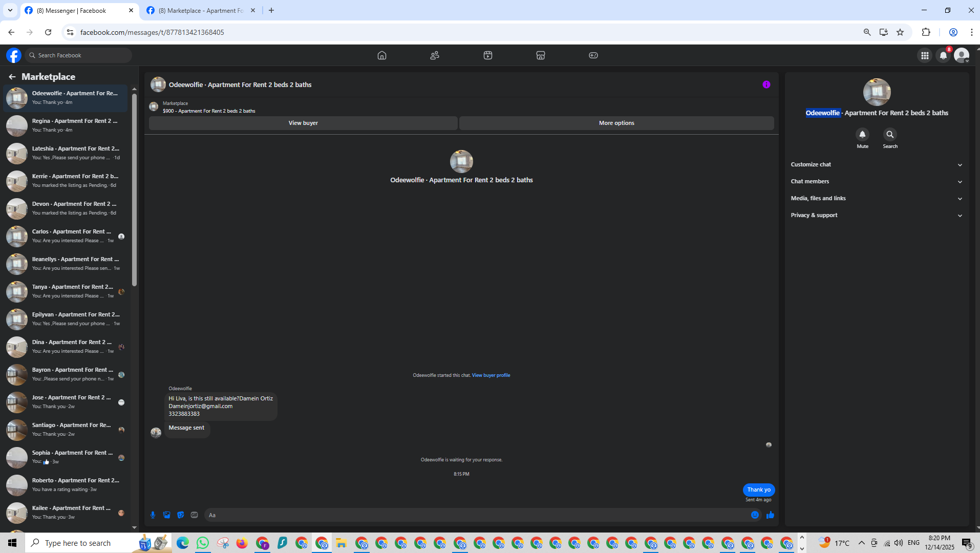Send a thumbs-up like

(770, 515)
